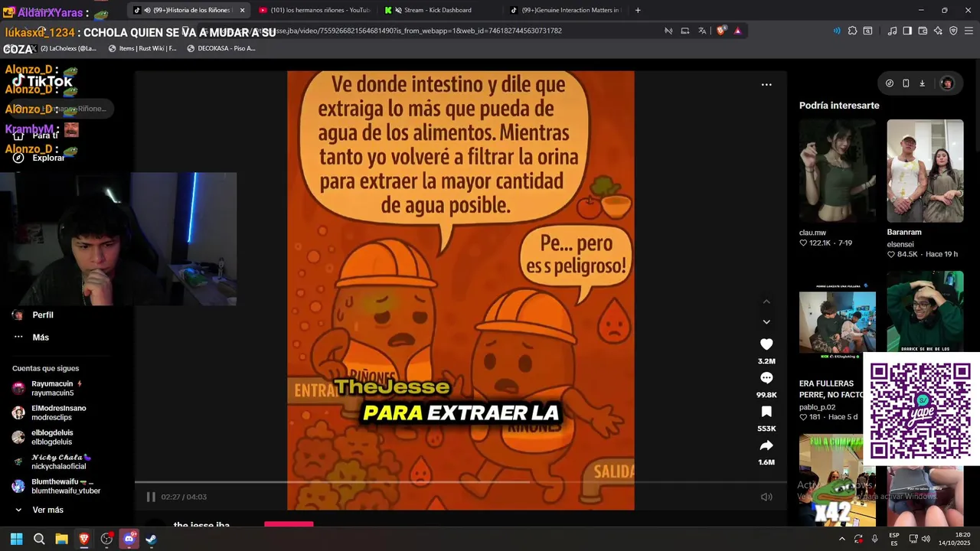Open Brave Rewards triangle icon
This screenshot has width=980, height=551.
[x=737, y=31]
